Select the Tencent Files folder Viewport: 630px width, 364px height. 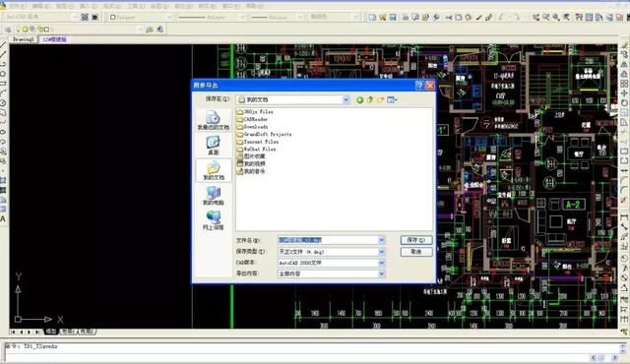click(258, 142)
